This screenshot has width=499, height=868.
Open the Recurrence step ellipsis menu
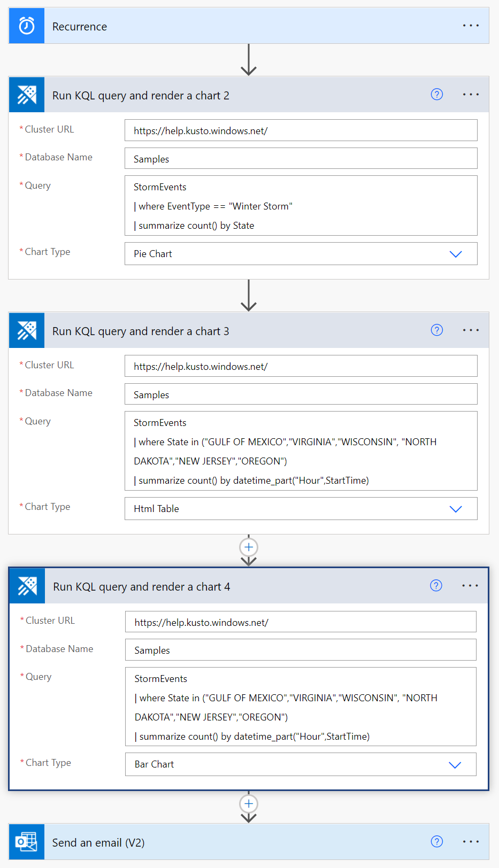(471, 26)
